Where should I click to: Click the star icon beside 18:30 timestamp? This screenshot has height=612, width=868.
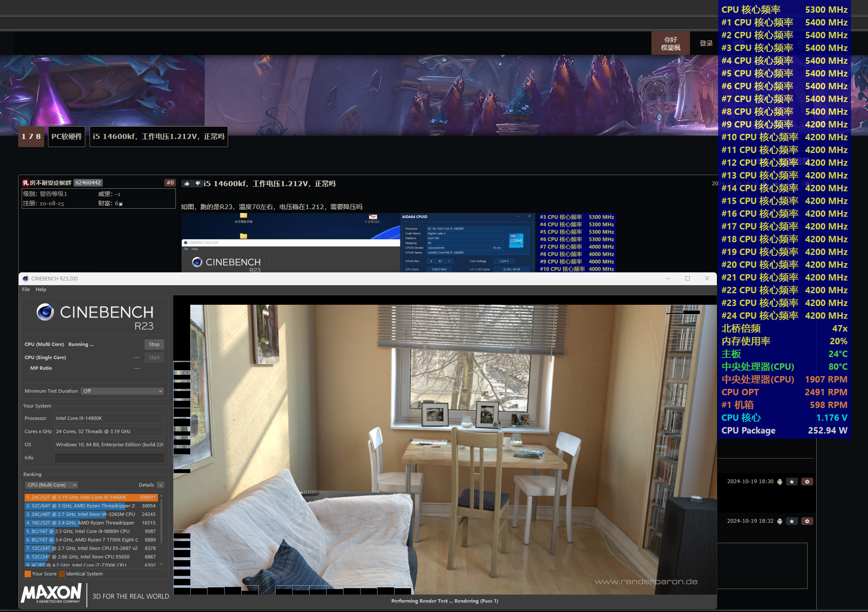click(792, 482)
